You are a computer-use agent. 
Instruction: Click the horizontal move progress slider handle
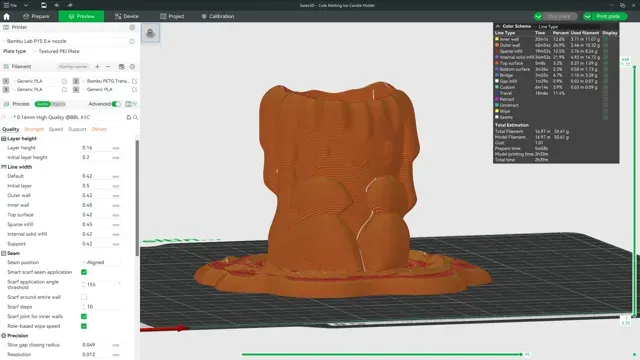pyautogui.click(x=521, y=354)
